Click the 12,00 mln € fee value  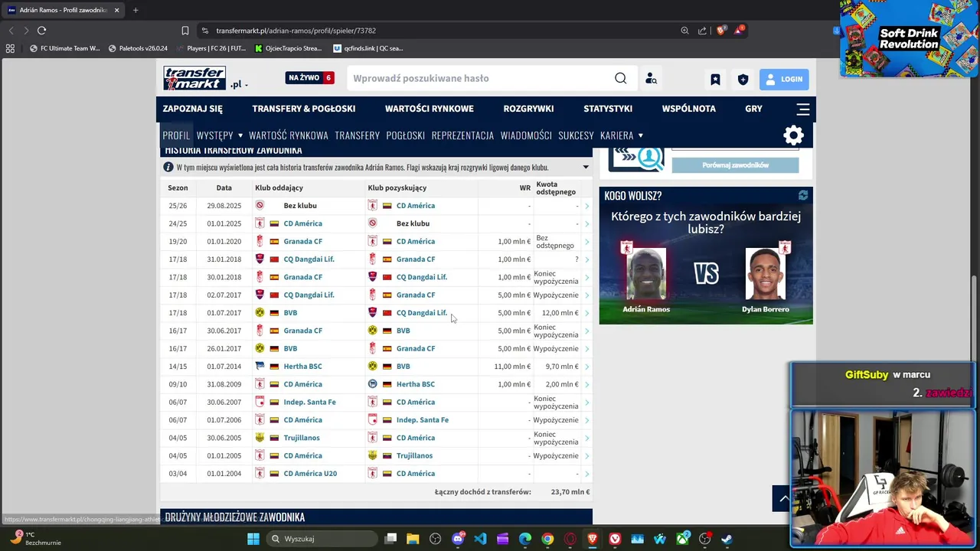click(x=560, y=313)
